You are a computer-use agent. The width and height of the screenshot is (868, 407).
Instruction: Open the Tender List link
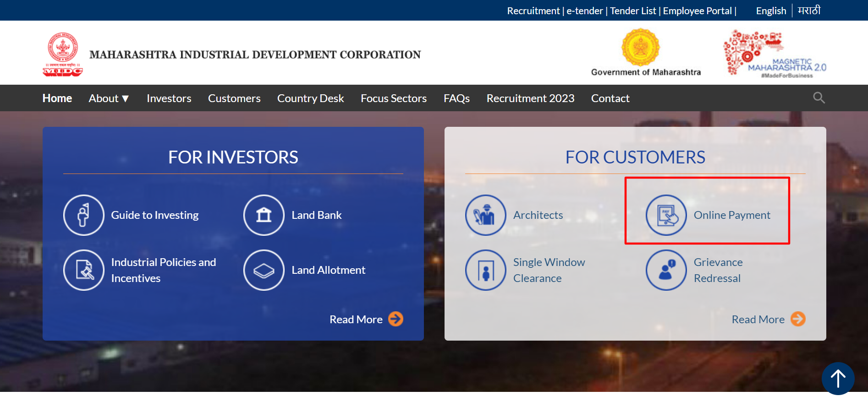[x=633, y=11]
